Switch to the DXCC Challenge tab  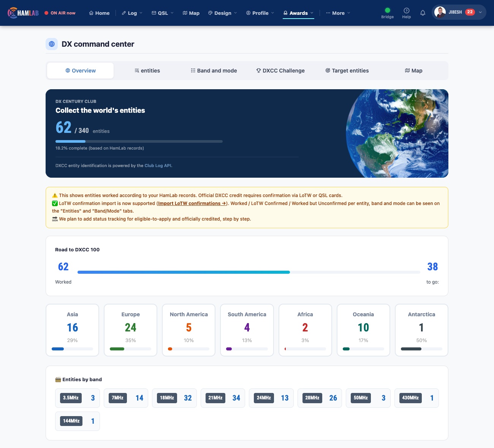pyautogui.click(x=280, y=71)
